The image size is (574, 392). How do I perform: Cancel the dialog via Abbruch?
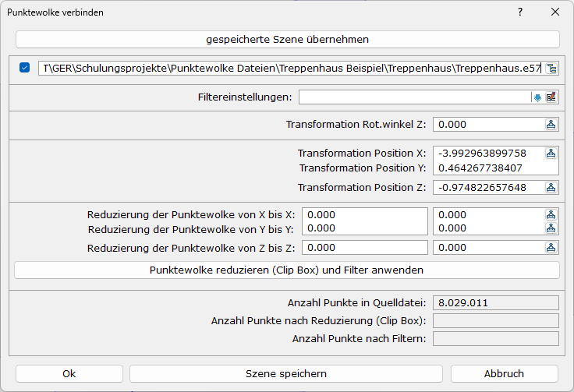tap(504, 374)
